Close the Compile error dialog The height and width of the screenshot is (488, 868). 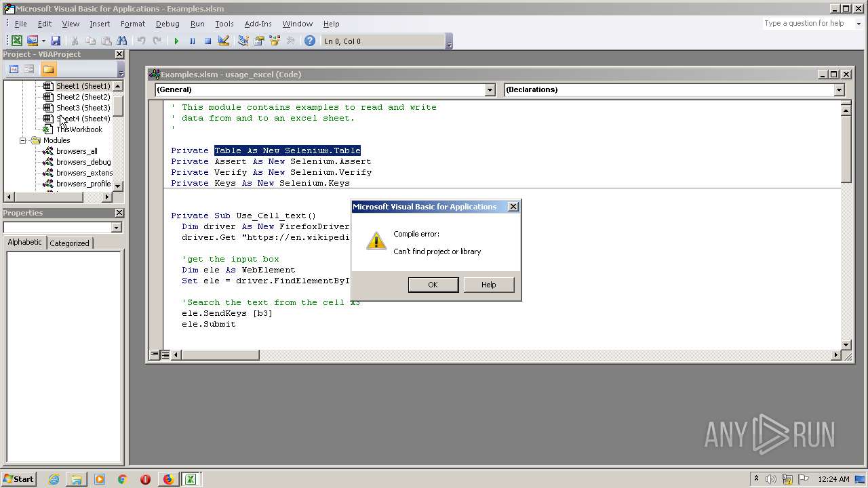click(x=513, y=207)
